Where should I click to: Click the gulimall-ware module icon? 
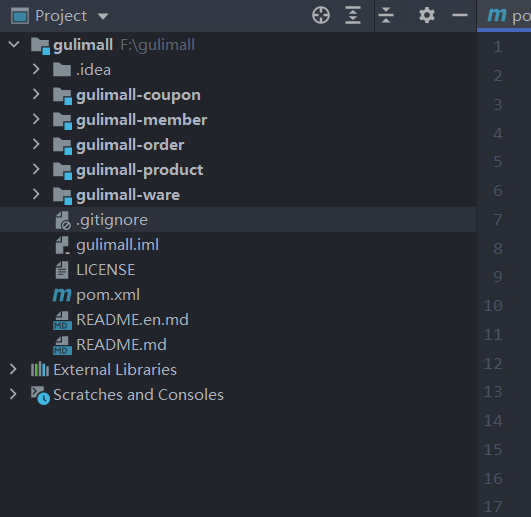coord(62,196)
